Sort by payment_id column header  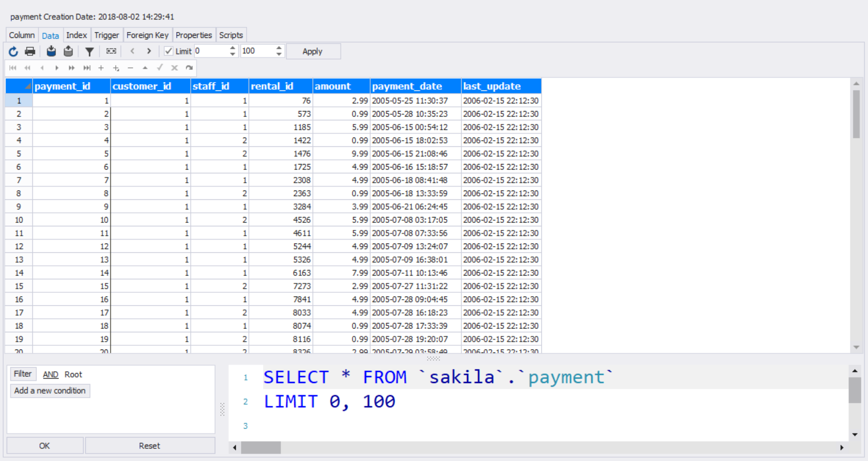tap(71, 86)
